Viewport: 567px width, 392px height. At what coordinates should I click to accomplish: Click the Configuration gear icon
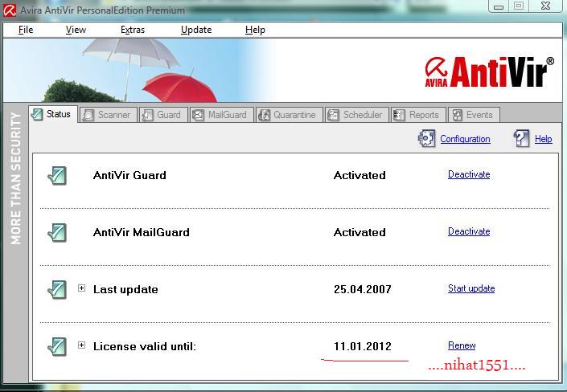tap(427, 138)
